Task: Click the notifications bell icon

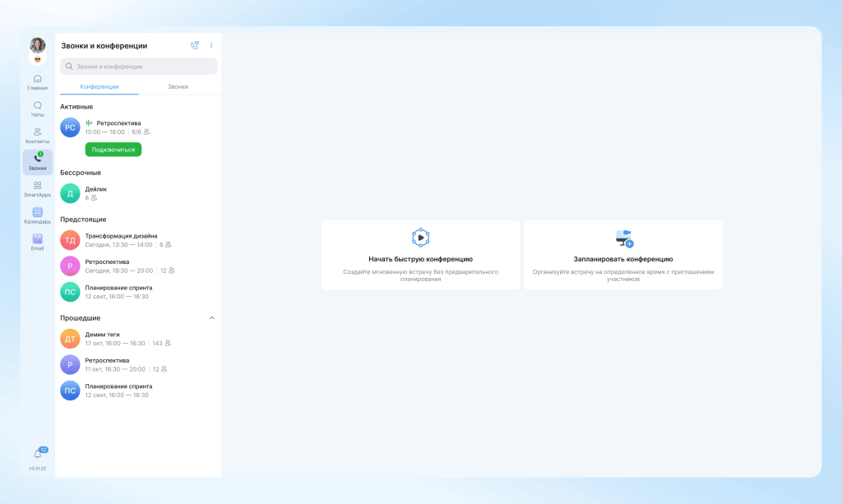Action: point(38,454)
